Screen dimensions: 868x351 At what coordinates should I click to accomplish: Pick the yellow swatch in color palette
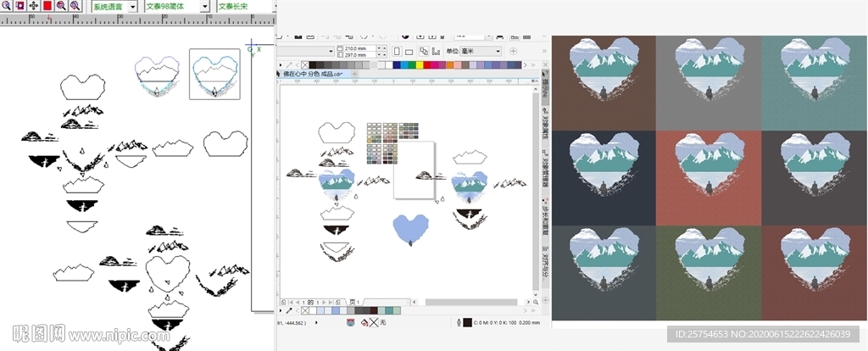pos(418,64)
